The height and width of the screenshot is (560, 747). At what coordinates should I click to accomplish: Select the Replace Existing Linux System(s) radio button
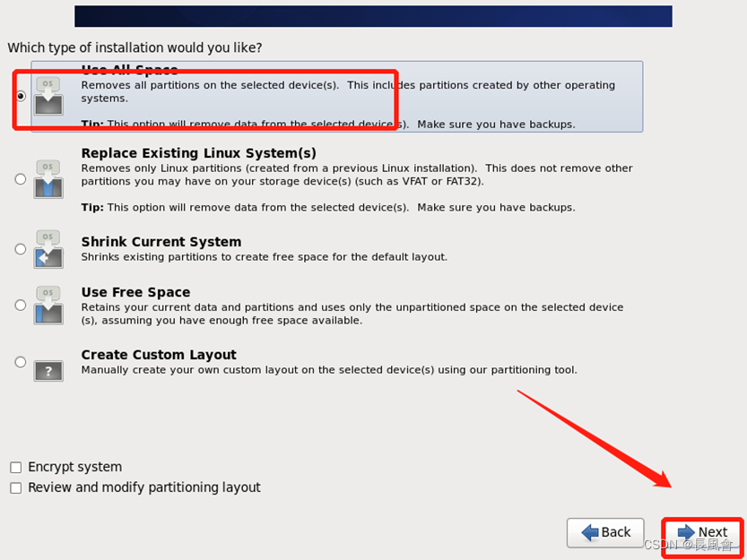21,179
